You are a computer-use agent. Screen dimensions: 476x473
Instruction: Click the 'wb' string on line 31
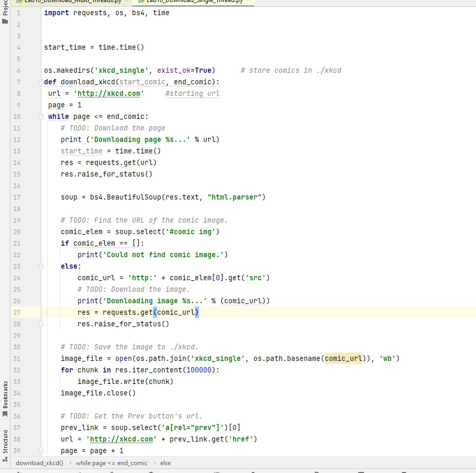click(388, 358)
